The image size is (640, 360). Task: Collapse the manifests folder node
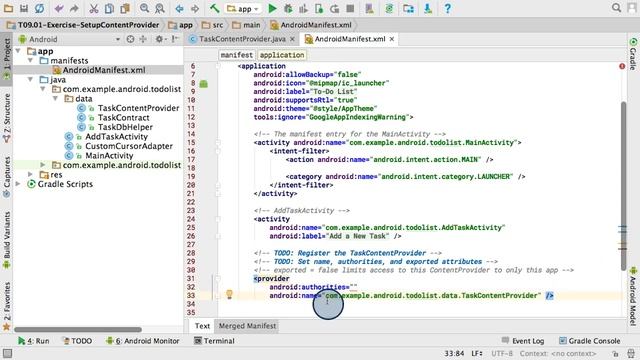31,60
